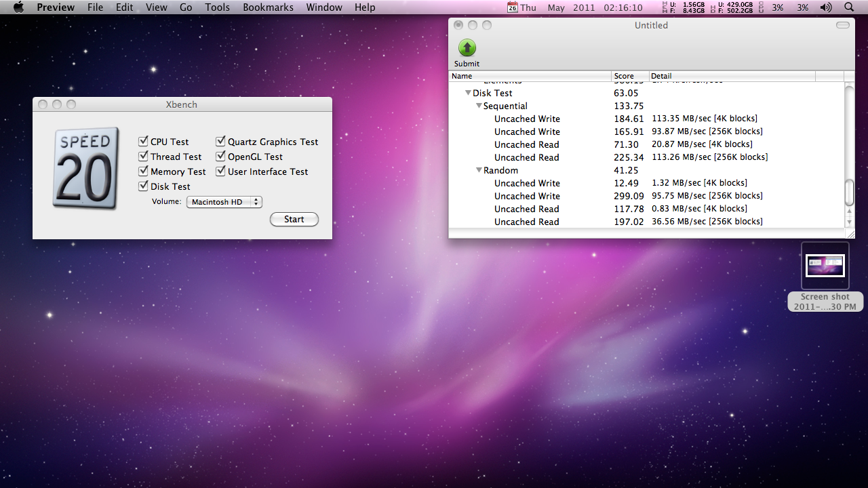Select the Sequential score 133.75
Viewport: 868px width, 488px height.
(x=629, y=106)
